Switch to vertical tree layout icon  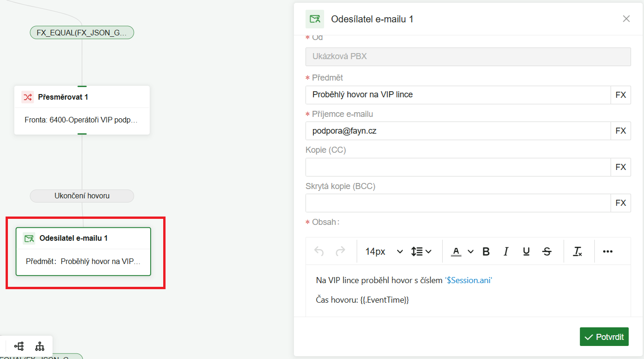coord(40,346)
